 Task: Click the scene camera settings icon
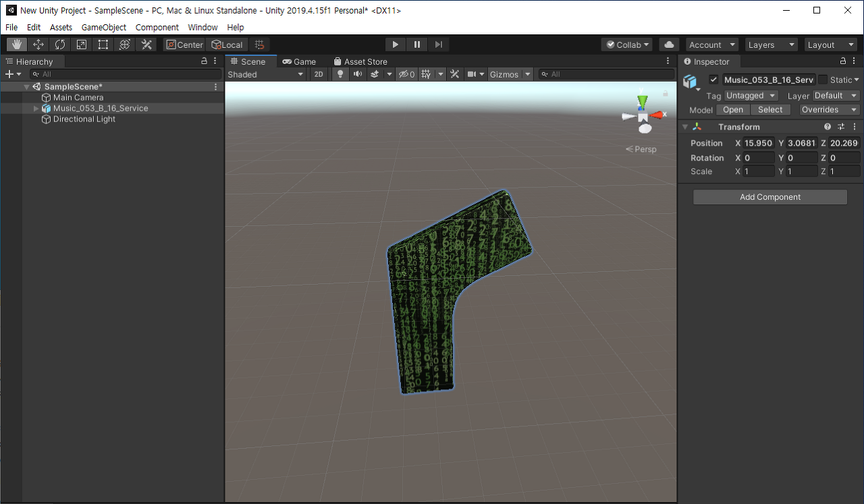(473, 74)
